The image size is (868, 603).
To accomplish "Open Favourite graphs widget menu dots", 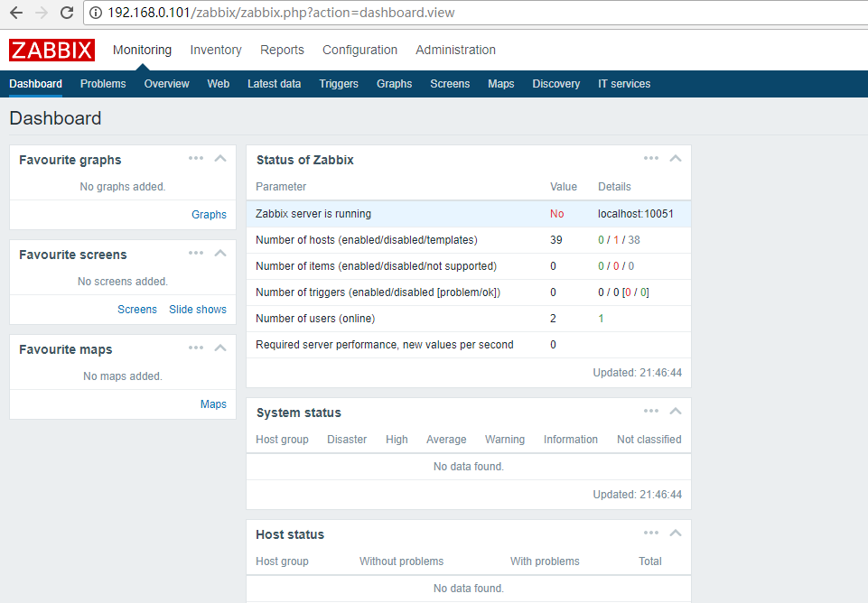I will point(196,158).
